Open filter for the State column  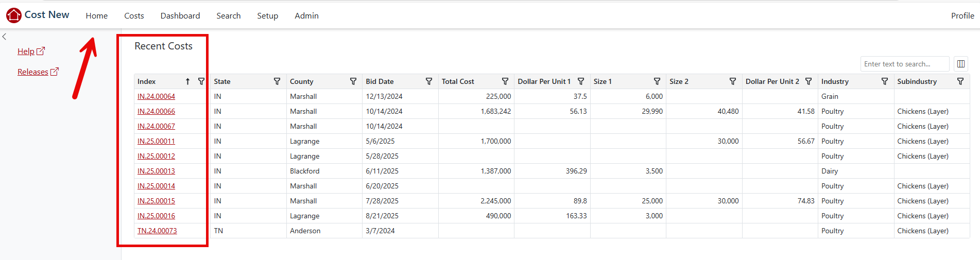277,81
